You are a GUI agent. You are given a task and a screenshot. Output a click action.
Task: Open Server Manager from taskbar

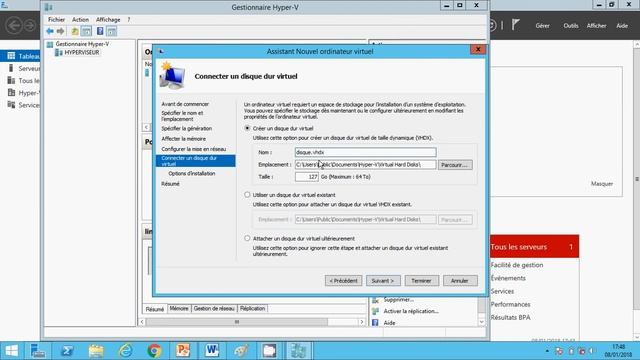38,351
